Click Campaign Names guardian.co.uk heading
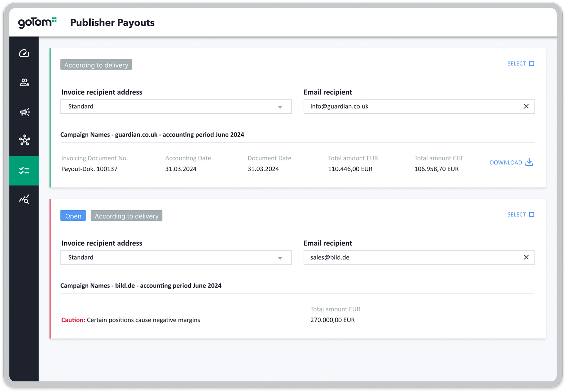Screen dimensions: 566x392 pos(152,135)
